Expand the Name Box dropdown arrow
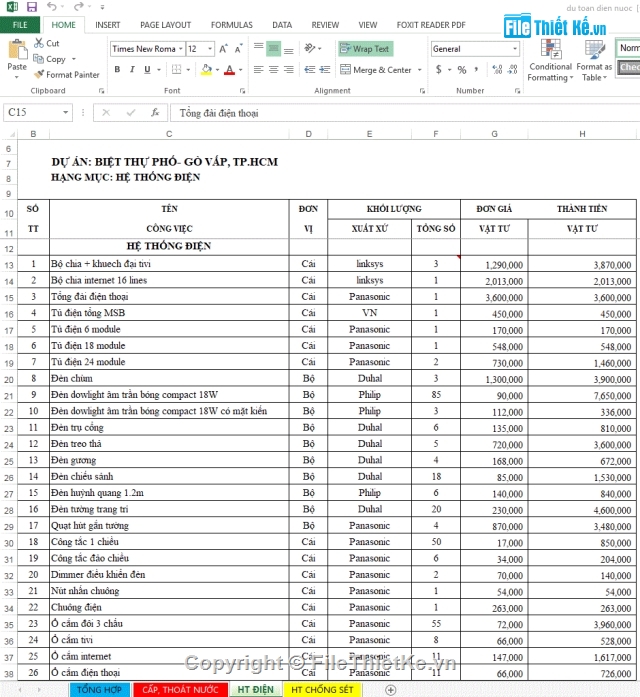The width and height of the screenshot is (640, 697). (x=65, y=112)
